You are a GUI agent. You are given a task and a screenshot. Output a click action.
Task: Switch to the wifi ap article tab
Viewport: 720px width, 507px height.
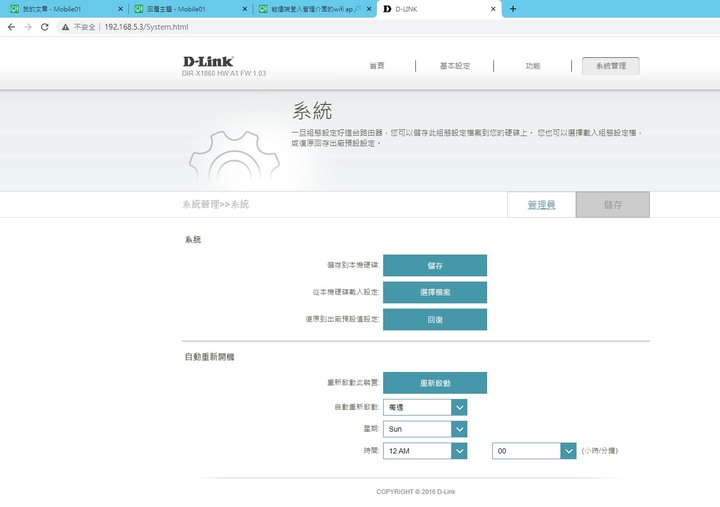point(314,9)
